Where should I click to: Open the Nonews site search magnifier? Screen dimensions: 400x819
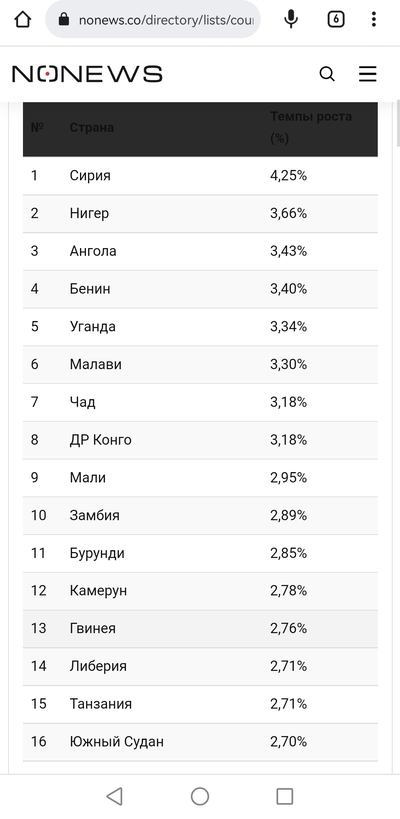pyautogui.click(x=327, y=74)
